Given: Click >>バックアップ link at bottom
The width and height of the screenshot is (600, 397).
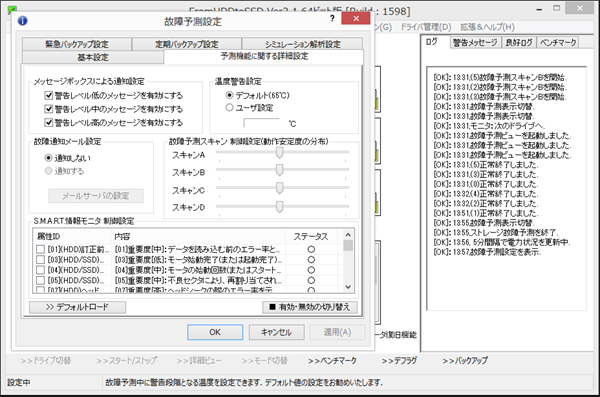Looking at the screenshot, I should pyautogui.click(x=465, y=361).
